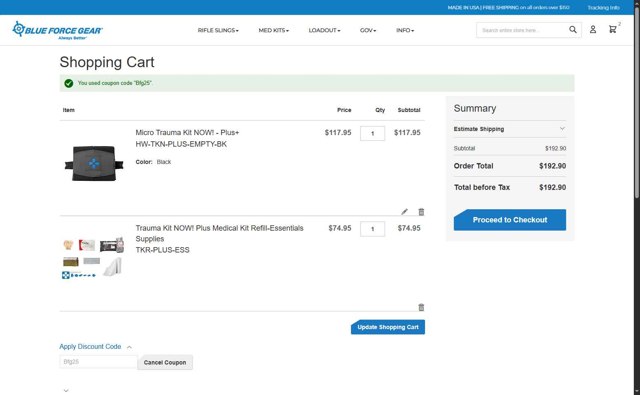Click the Shopping Cart page heading

click(107, 62)
